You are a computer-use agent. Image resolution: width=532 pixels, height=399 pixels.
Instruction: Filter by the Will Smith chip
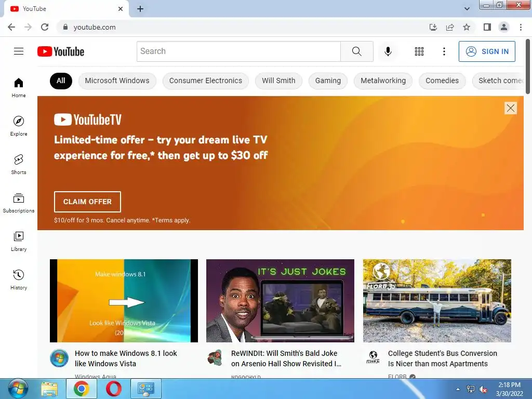[x=278, y=81]
